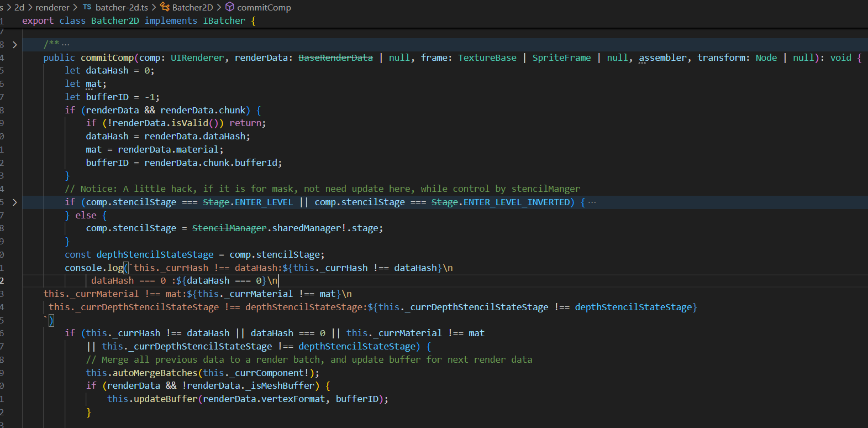Screen dimensions: 868x428
Task: Expand the folded stencilStage if block
Action: [x=15, y=202]
